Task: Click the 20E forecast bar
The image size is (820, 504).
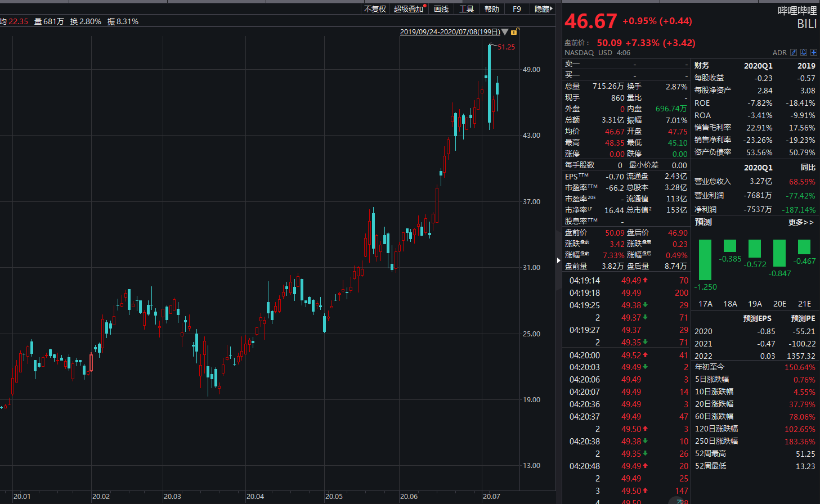Action: [779, 253]
